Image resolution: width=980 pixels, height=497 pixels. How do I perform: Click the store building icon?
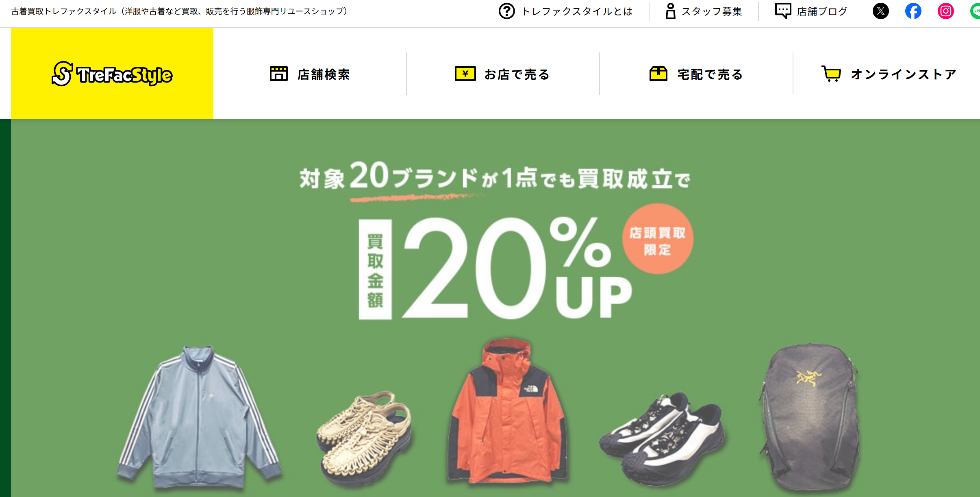coord(279,74)
